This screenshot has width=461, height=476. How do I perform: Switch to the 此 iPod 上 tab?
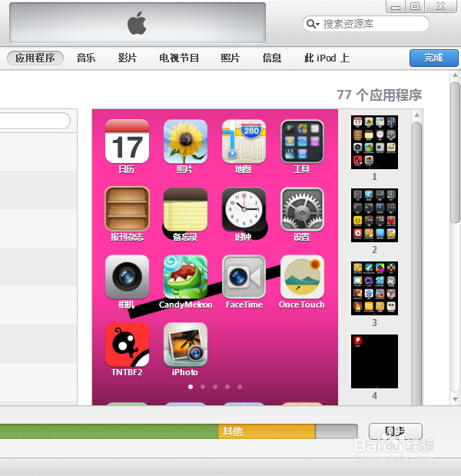pos(327,58)
